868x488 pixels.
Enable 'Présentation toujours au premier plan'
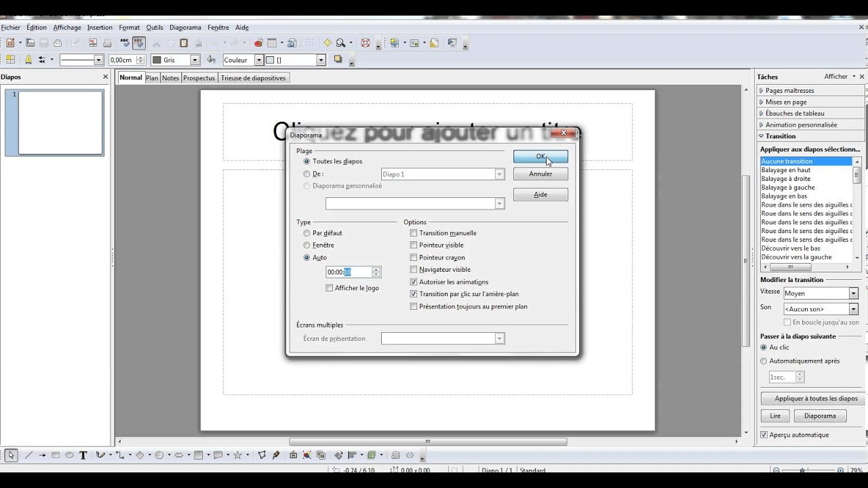point(414,306)
